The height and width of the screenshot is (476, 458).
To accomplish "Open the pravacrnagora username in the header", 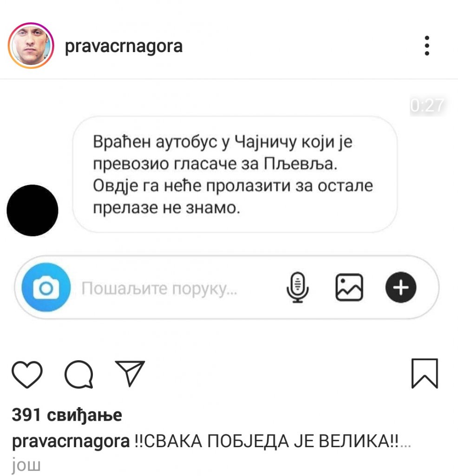I will tap(124, 46).
